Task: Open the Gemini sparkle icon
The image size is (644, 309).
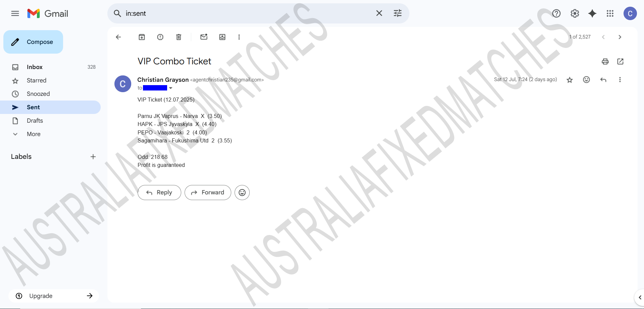Action: [x=592, y=13]
